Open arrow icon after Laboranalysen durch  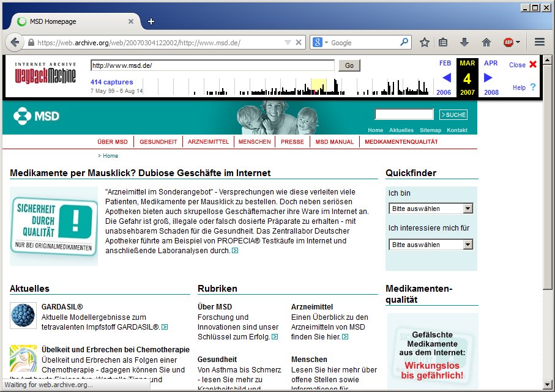point(235,251)
